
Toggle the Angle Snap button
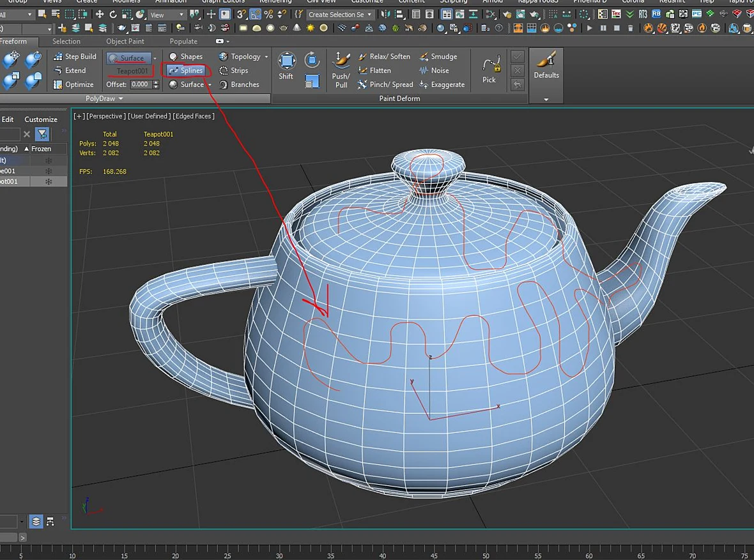(255, 14)
